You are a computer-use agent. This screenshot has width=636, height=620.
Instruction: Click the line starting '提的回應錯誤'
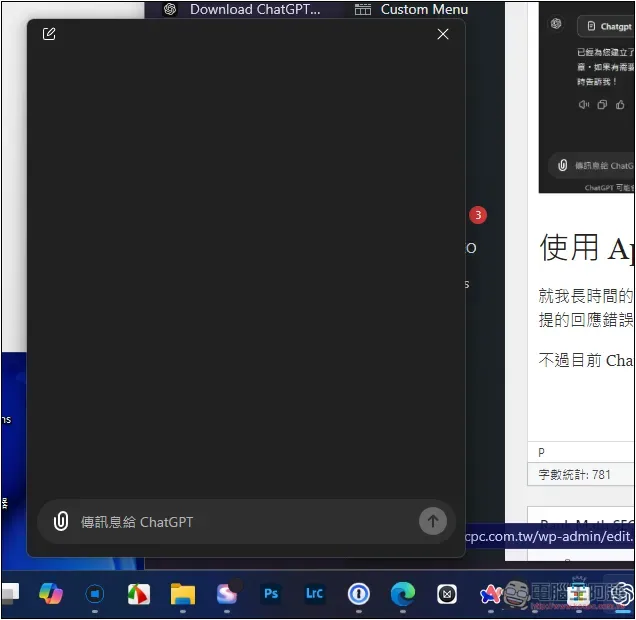586,320
